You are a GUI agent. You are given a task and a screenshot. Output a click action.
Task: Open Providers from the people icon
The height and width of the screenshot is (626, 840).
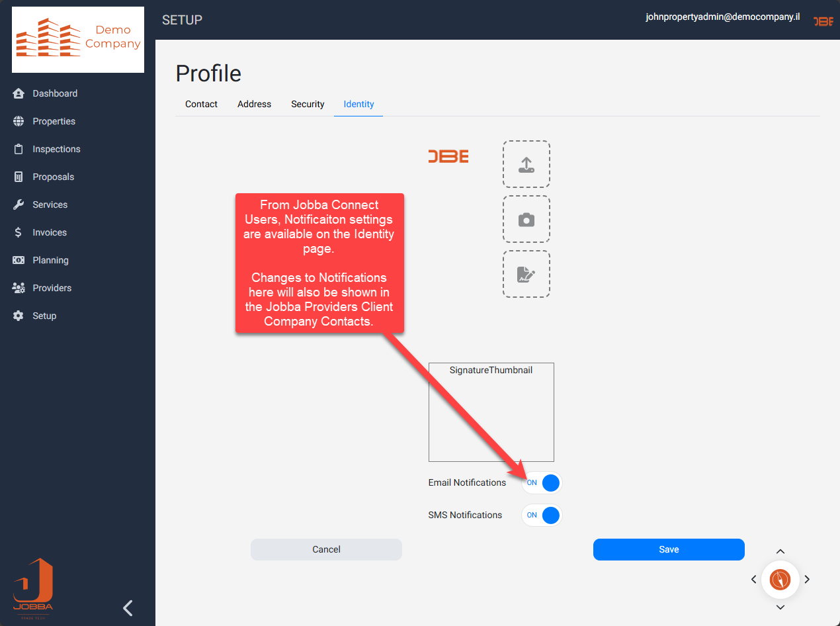click(x=19, y=288)
